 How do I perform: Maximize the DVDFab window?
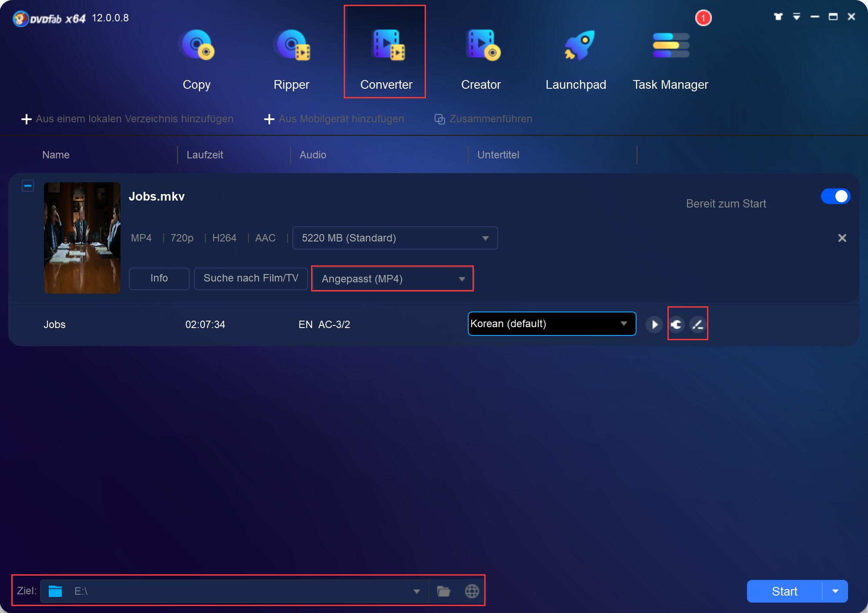tap(833, 17)
